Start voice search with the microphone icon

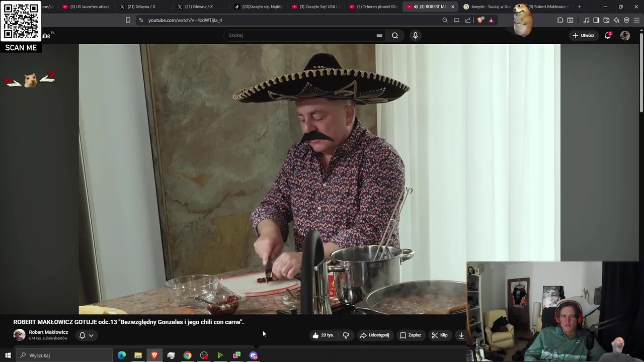tap(415, 35)
